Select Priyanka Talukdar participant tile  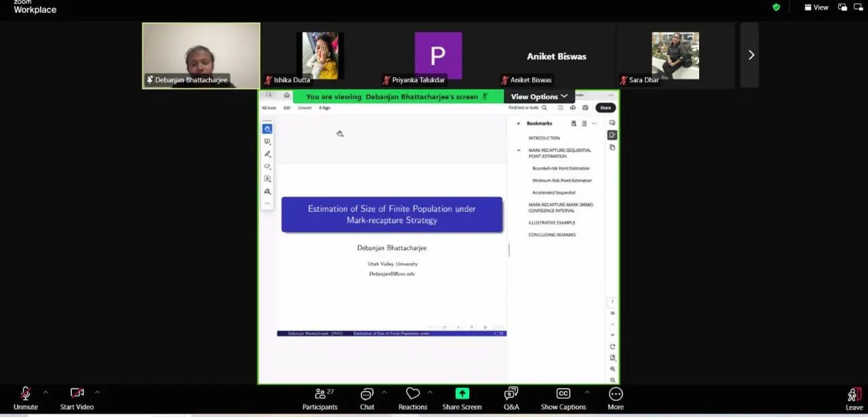(438, 56)
